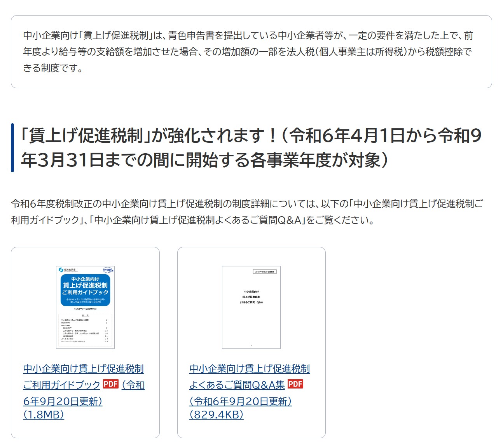Click the red PDF icon after よくあるご質問Q&A集
503x448 pixels.
295,384
